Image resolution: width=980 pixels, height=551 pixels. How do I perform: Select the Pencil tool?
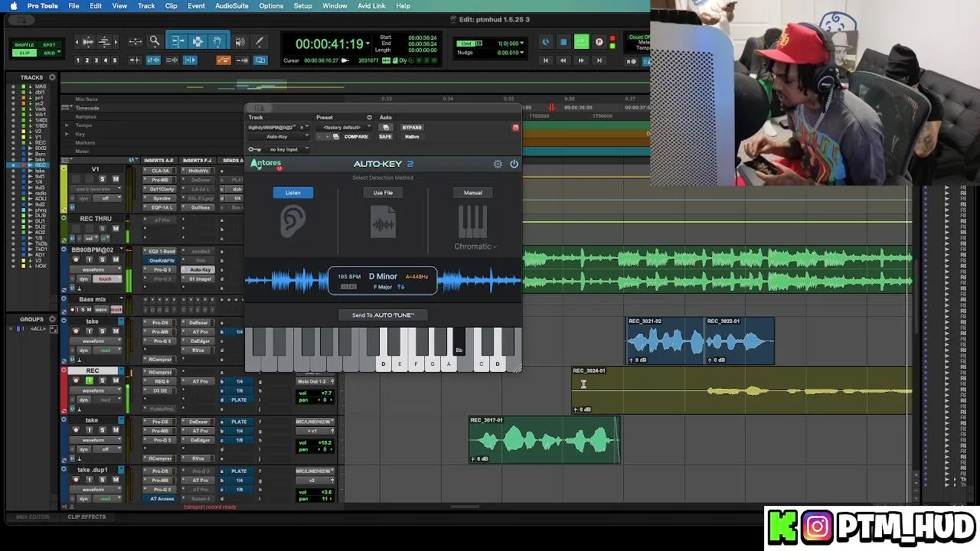click(259, 41)
